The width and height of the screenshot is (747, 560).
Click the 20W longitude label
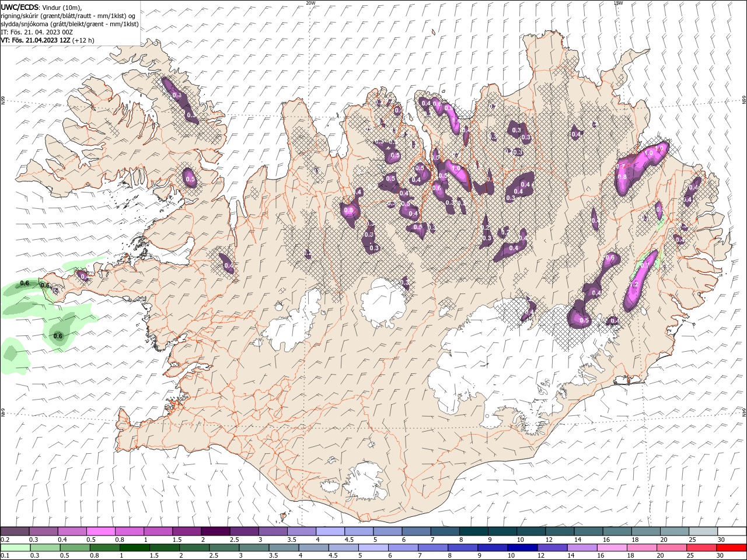[x=311, y=3]
